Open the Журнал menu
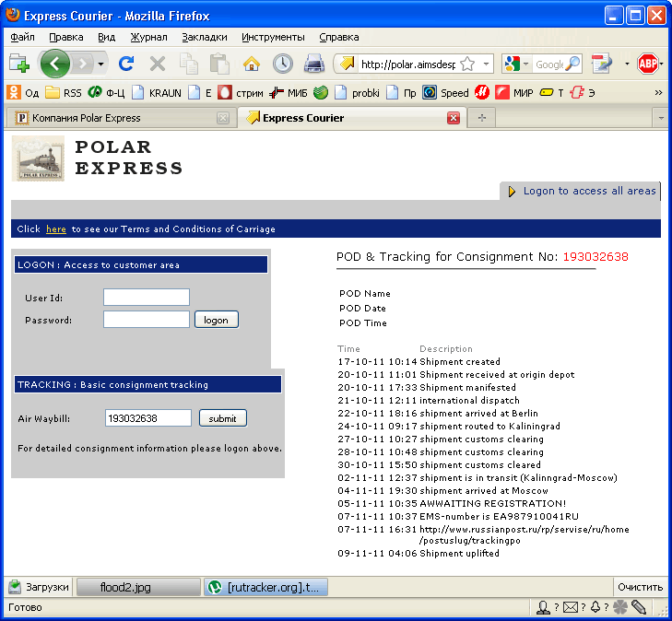Image resolution: width=672 pixels, height=621 pixels. click(148, 37)
